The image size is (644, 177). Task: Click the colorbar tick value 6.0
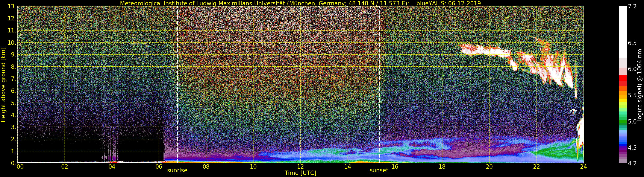tap(632, 69)
